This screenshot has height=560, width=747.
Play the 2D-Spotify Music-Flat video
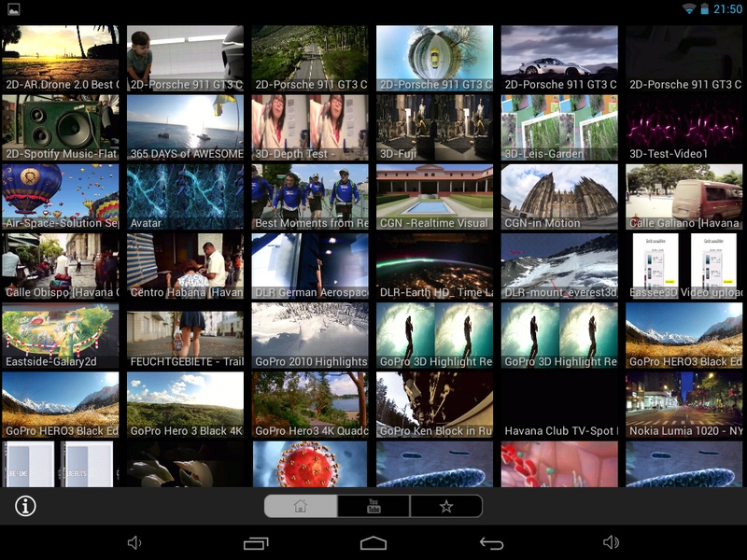tap(61, 128)
